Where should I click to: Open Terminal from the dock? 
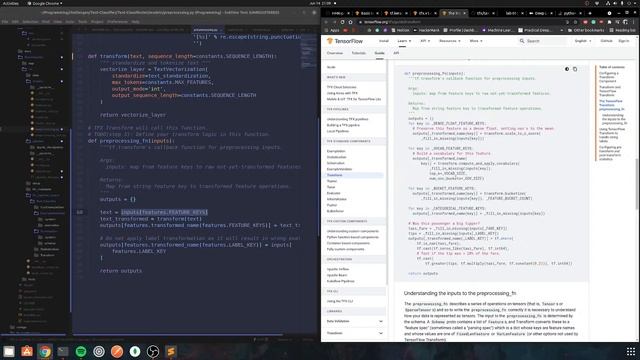[x=63, y=351]
